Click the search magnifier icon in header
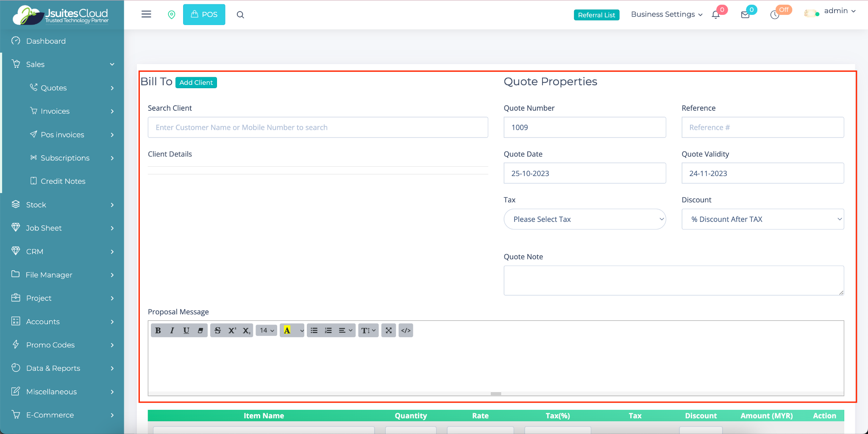The image size is (868, 434). (240, 15)
